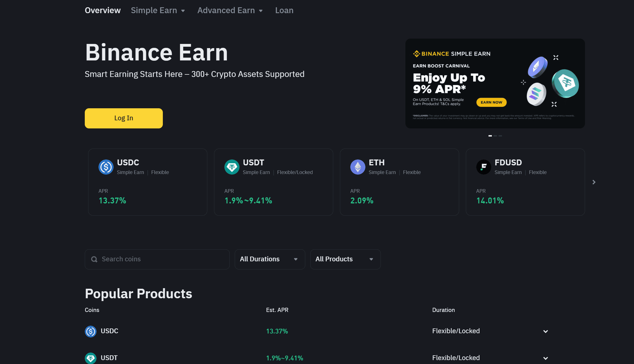Click the ETH Ethereum icon
The image size is (634, 364).
(358, 167)
